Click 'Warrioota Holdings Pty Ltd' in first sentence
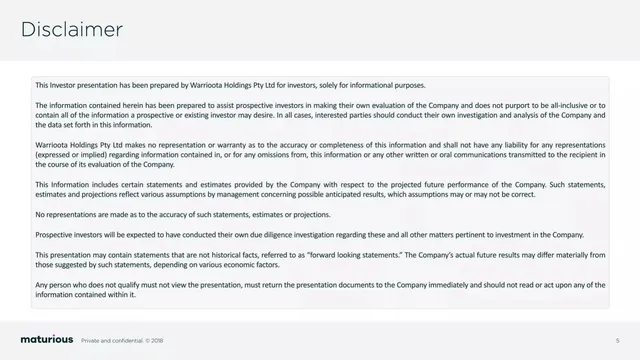This screenshot has height=360, width=640. coord(232,85)
